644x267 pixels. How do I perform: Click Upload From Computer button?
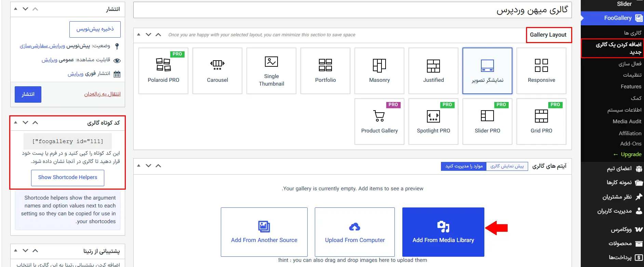[355, 232]
